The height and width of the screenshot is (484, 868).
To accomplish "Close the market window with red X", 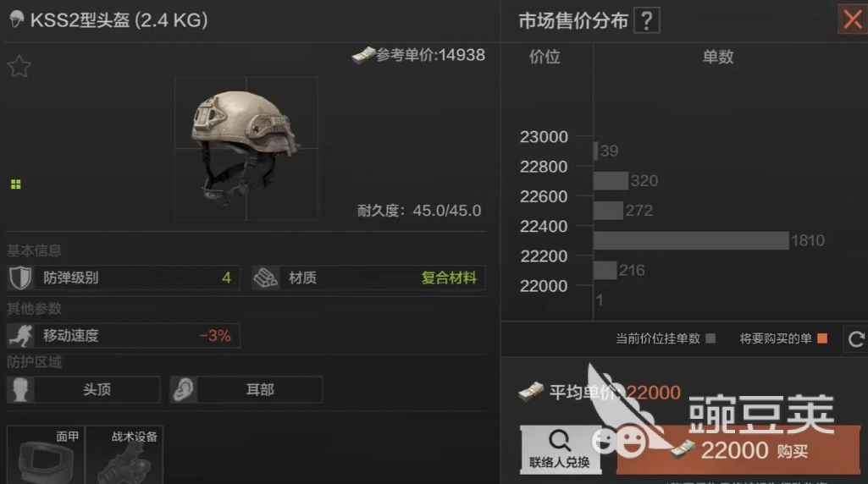I will click(853, 19).
